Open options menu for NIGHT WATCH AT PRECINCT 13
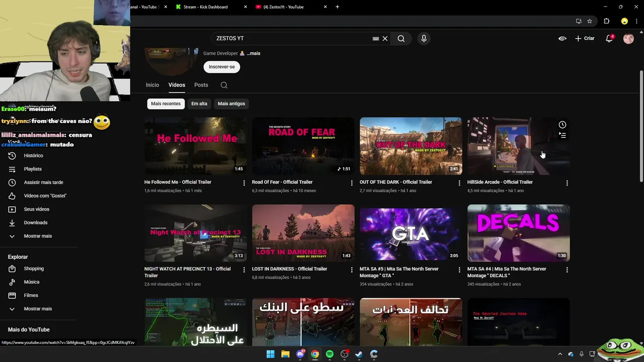This screenshot has height=362, width=644. (244, 270)
